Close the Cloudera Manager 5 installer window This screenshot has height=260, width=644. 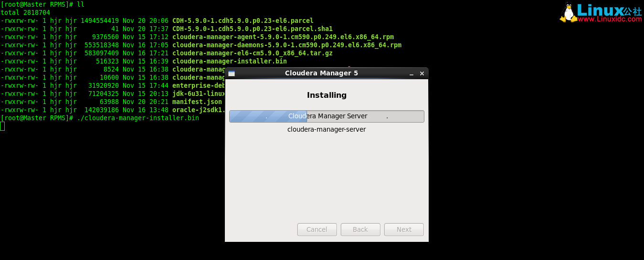coord(422,73)
